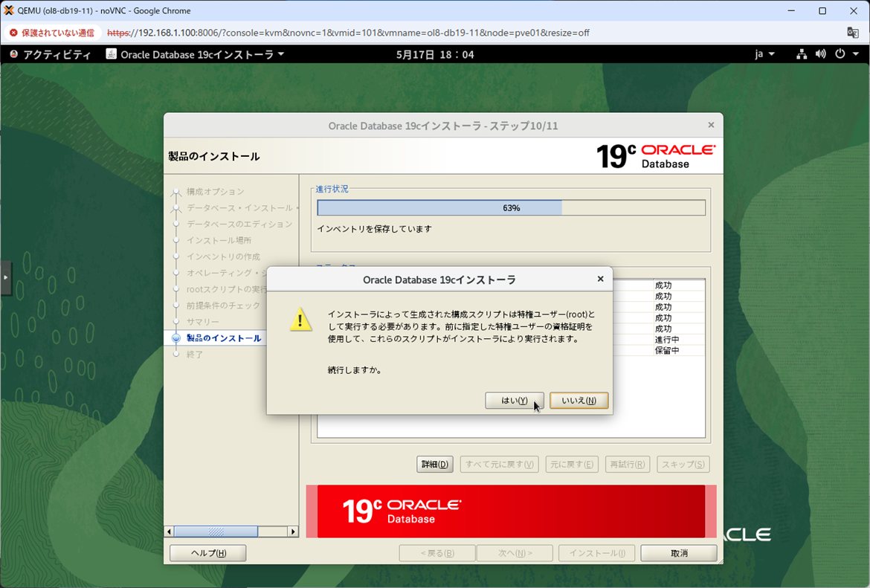Click the 保留中 status cell

[x=667, y=351]
